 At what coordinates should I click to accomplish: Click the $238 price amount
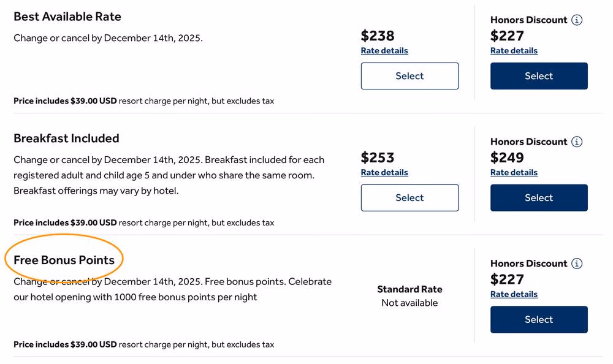click(x=378, y=36)
